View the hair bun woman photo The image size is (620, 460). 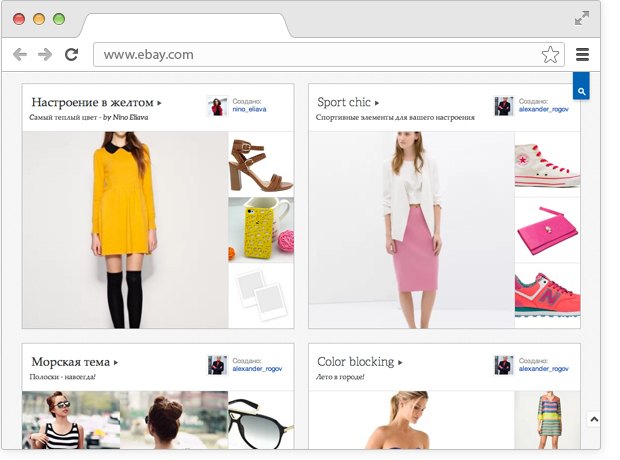tap(174, 420)
